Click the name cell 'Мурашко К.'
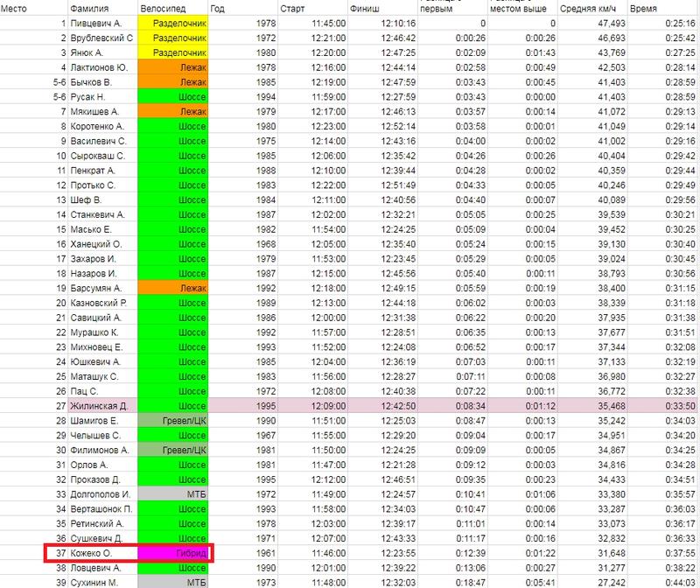The height and width of the screenshot is (588, 700). (x=103, y=332)
